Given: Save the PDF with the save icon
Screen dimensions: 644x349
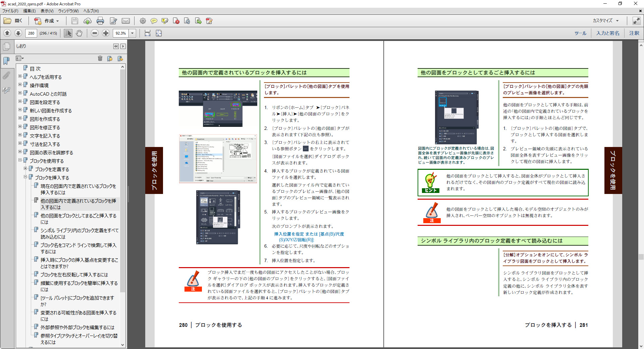Looking at the screenshot, I should 74,21.
